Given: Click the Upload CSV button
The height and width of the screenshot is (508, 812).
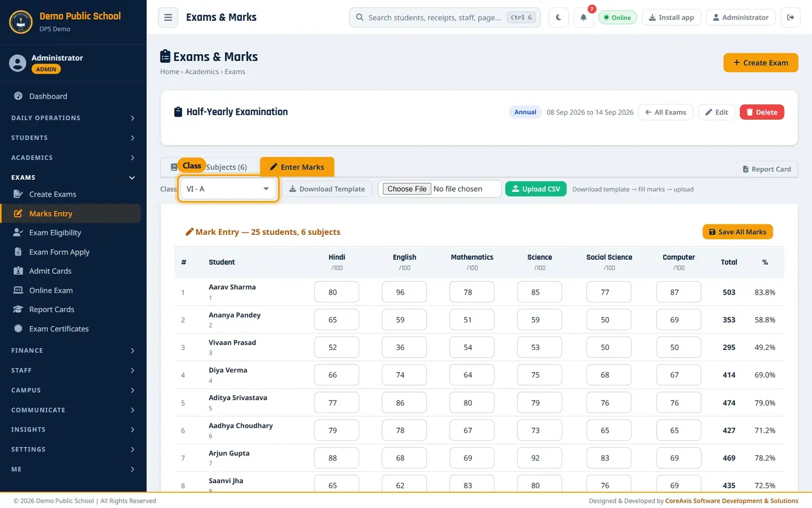Looking at the screenshot, I should point(536,189).
